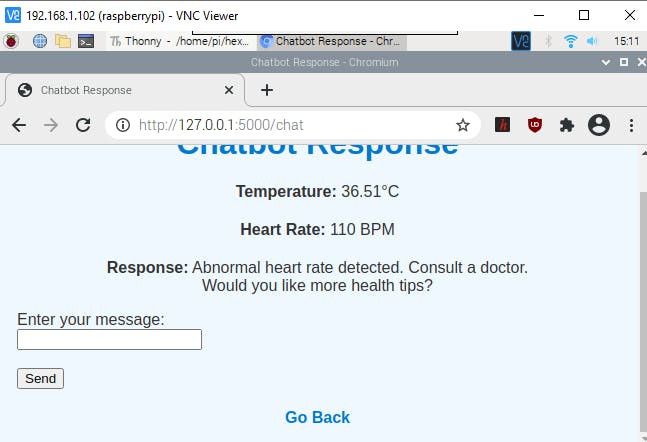Open the File Manager folder icon
647x442 pixels.
coord(63,41)
